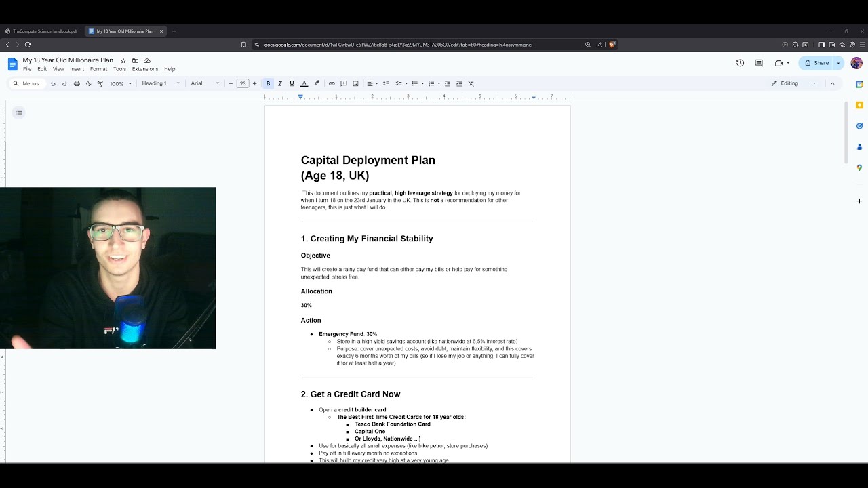Search the Menus box
Image resolution: width=868 pixels, height=488 pixels.
click(27, 83)
